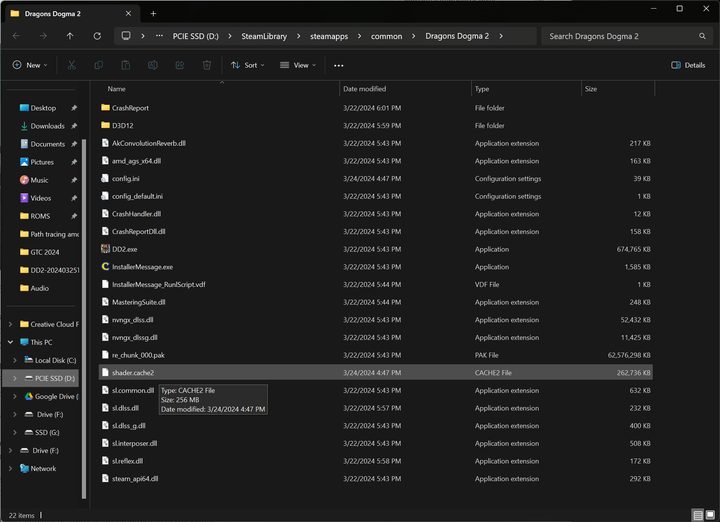
Task: Click the navigation pane scrollbar
Action: point(84,318)
